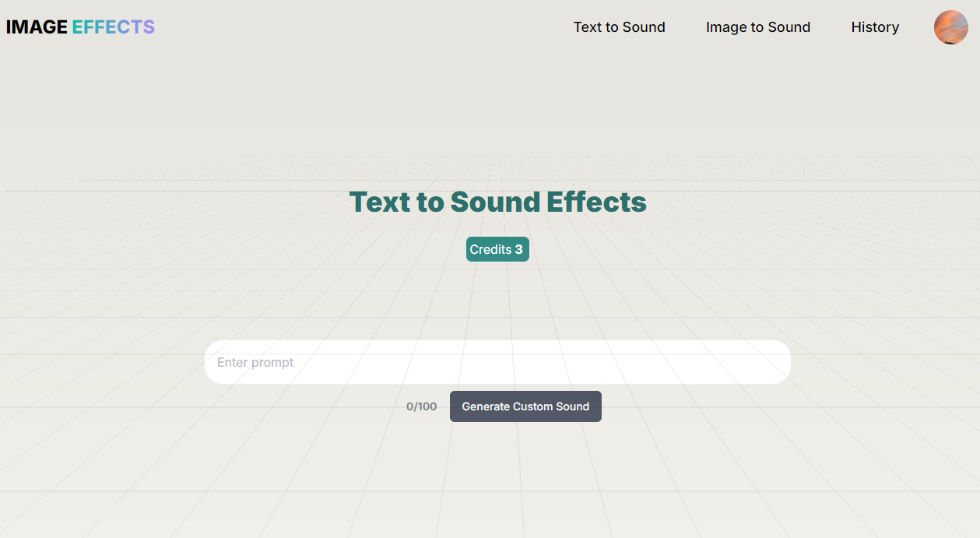Screen dimensions: 980x538
Task: Click the Text to Sound Effects heading
Action: (497, 202)
